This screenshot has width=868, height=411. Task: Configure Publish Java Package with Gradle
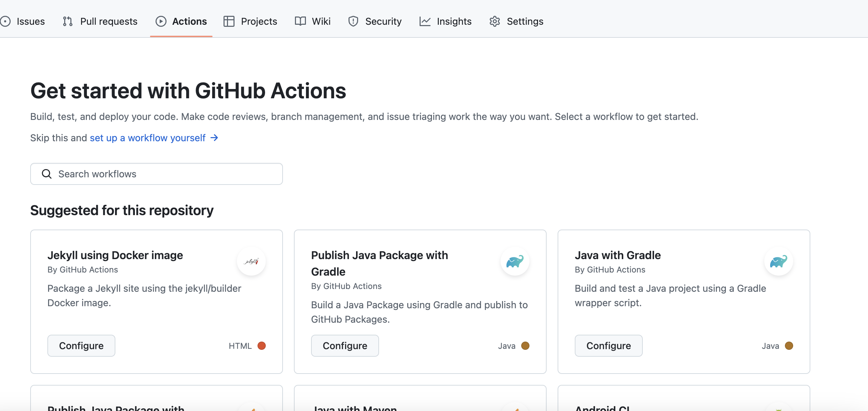point(345,346)
